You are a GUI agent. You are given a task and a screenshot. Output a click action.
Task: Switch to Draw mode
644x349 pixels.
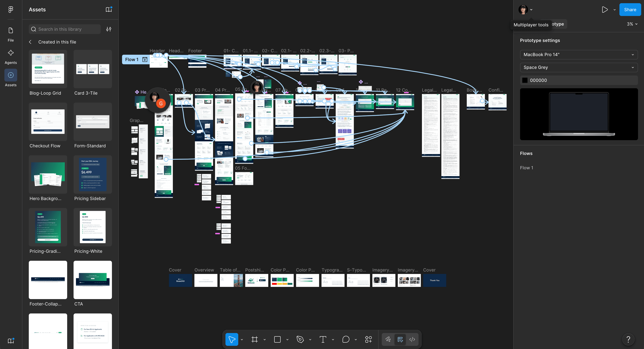(x=388, y=339)
